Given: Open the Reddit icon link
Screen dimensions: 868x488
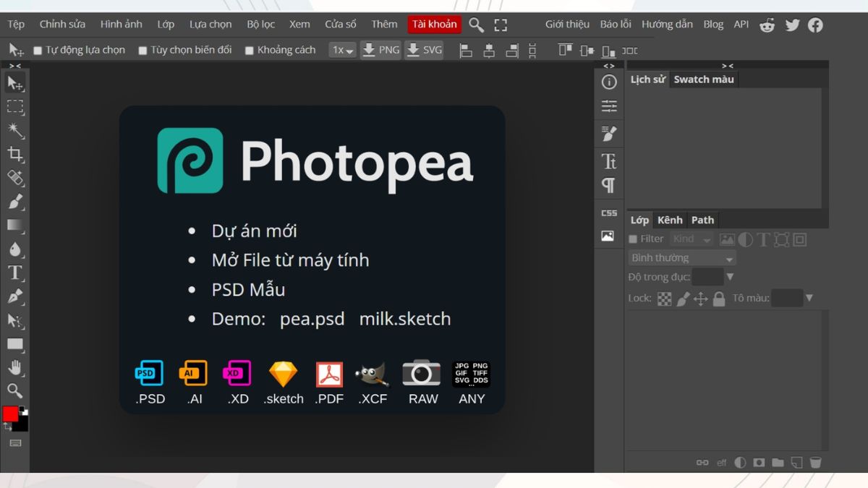Looking at the screenshot, I should [767, 25].
